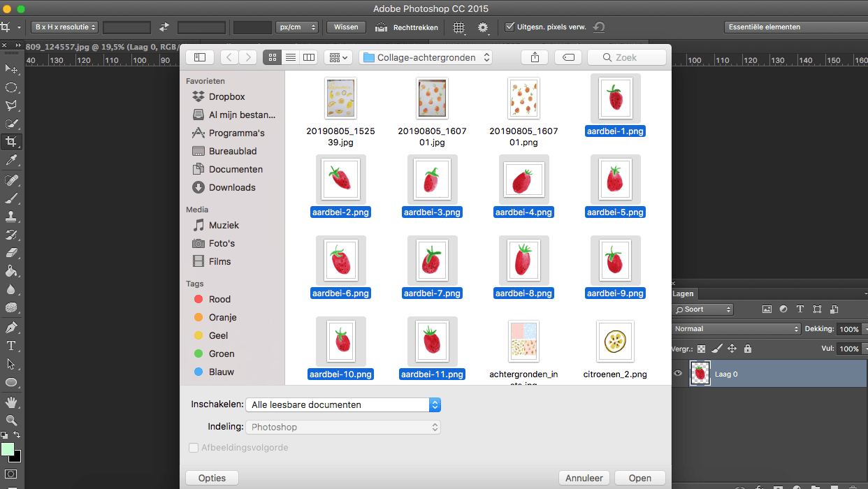Pick the Horizontal Type tool
The width and height of the screenshot is (868, 489).
pos(11,346)
